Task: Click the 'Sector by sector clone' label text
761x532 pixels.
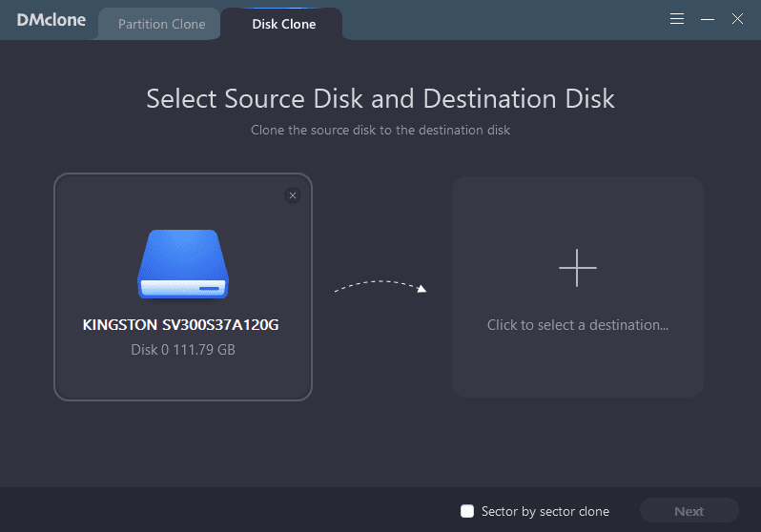Action: pyautogui.click(x=545, y=511)
